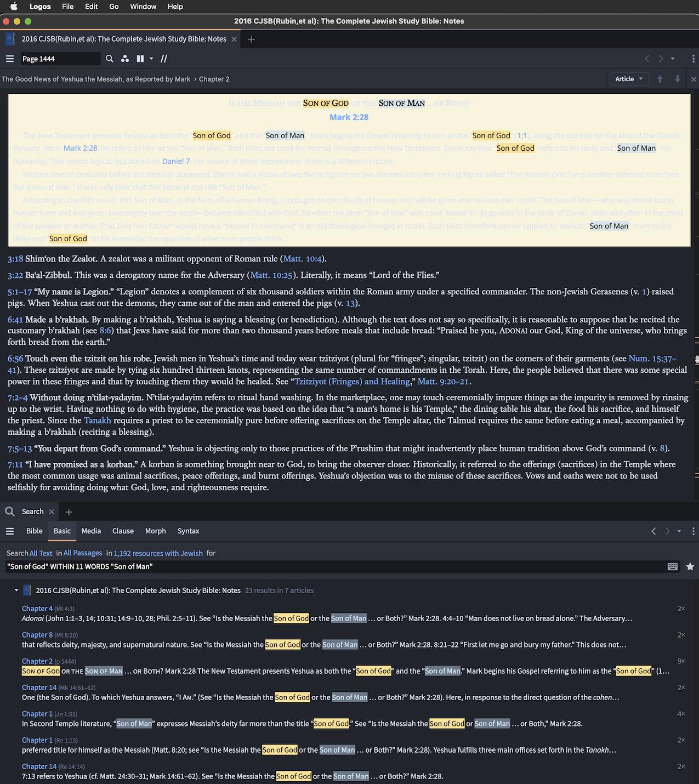This screenshot has height=784, width=699.
Task: Open the Window menu in menu bar
Action: click(143, 7)
